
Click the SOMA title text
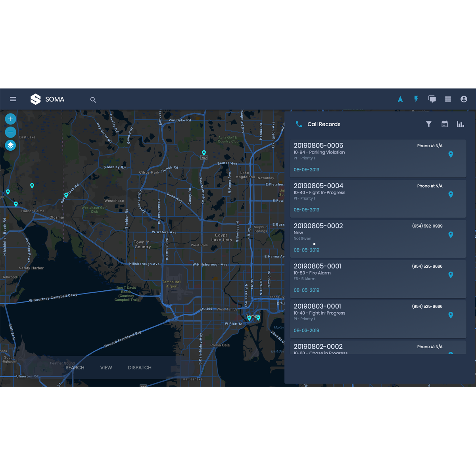55,99
